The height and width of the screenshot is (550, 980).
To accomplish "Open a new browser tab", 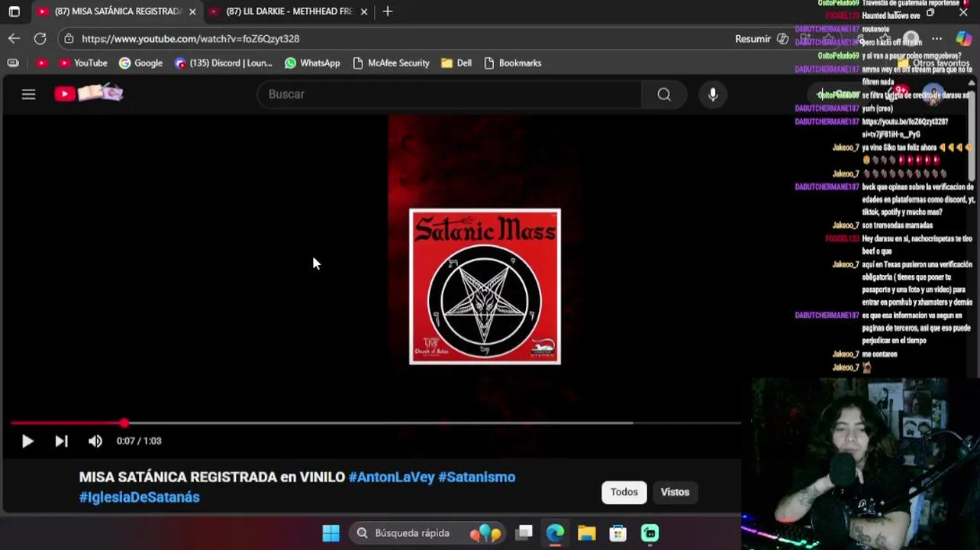I will click(388, 11).
